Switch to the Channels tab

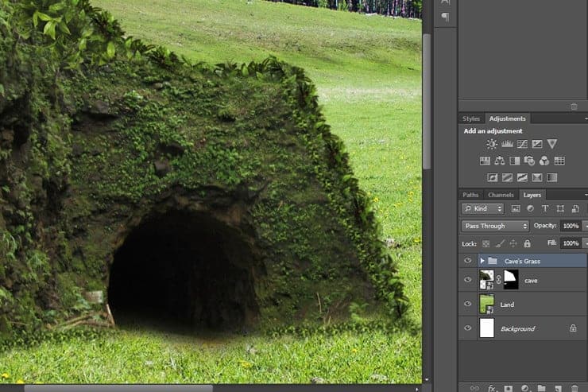pyautogui.click(x=501, y=195)
